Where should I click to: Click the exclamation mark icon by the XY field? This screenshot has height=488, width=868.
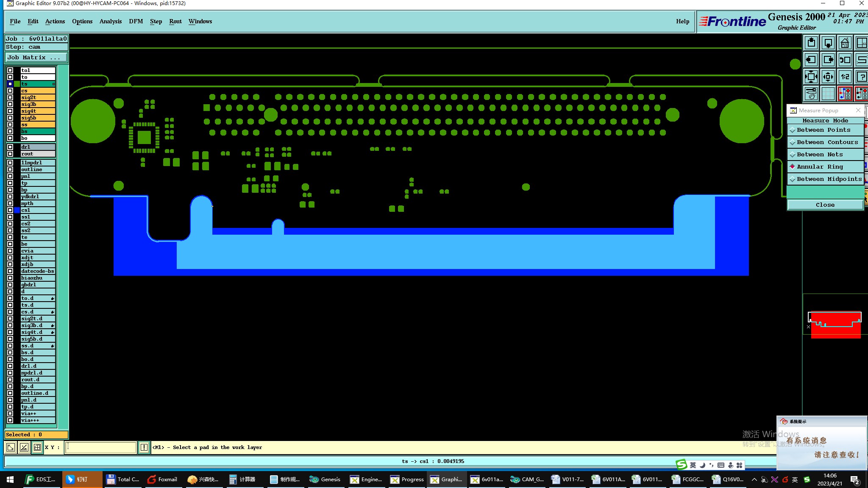point(144,447)
